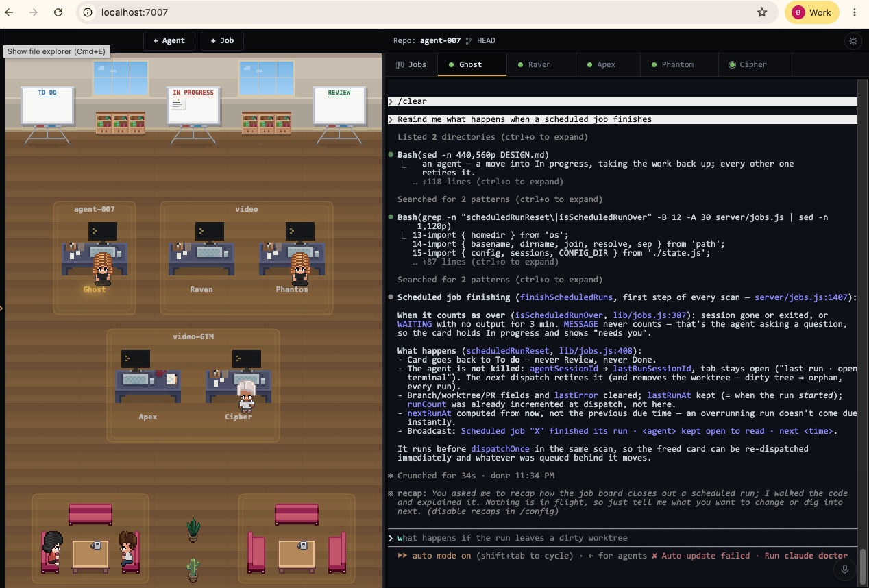Open the browser three-dot menu
Screen dimensions: 869x588
[x=855, y=12]
